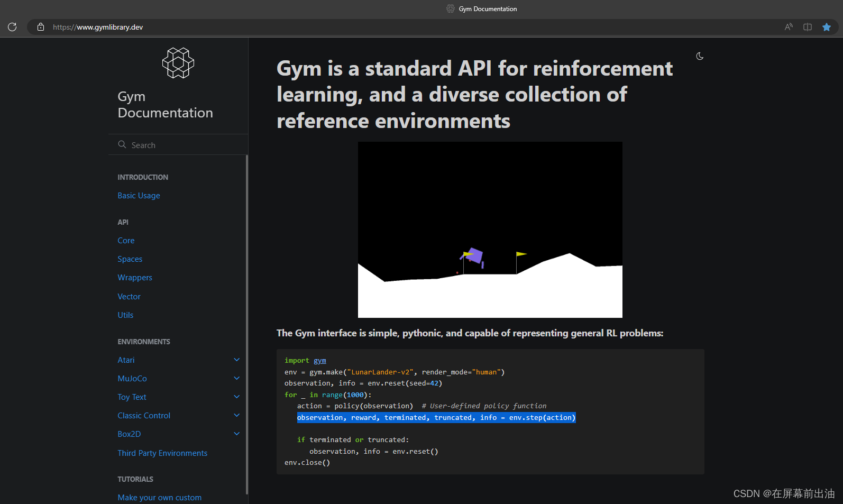The image size is (843, 504).
Task: Click the API section heading
Action: tap(123, 222)
